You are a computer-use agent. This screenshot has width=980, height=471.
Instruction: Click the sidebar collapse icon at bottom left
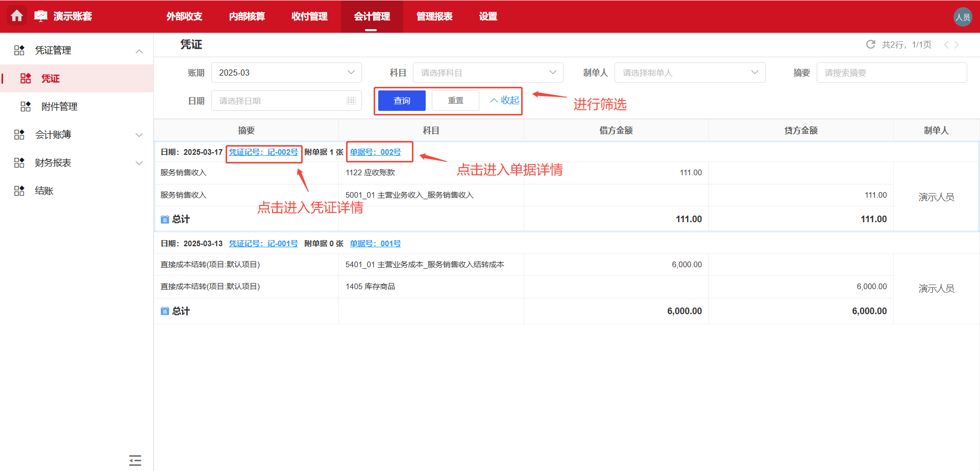tap(135, 460)
